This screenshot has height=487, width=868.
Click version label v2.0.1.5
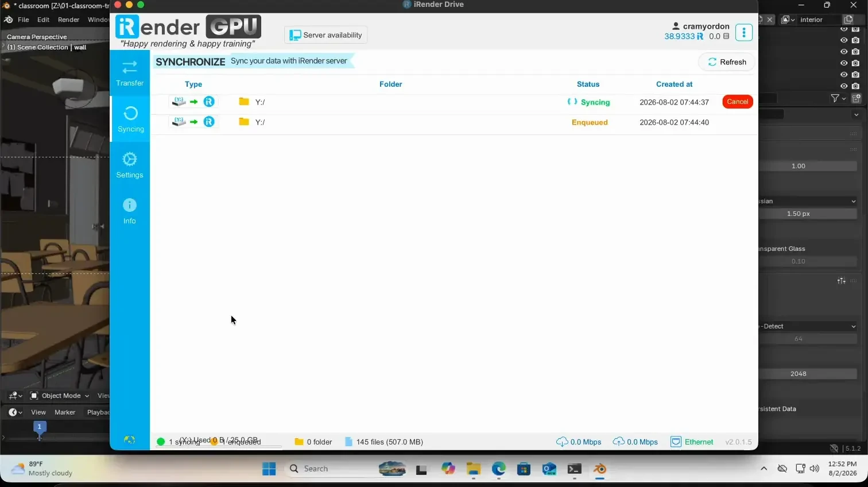point(738,442)
